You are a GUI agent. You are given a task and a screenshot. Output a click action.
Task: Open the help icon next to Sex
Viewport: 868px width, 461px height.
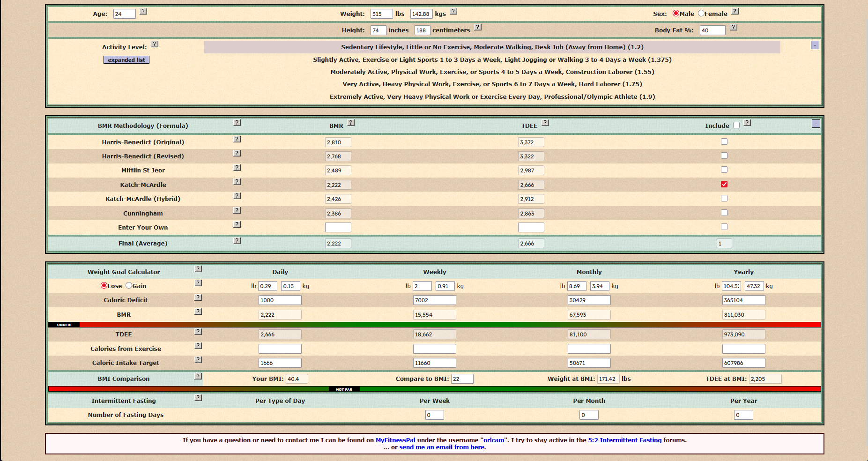735,11
